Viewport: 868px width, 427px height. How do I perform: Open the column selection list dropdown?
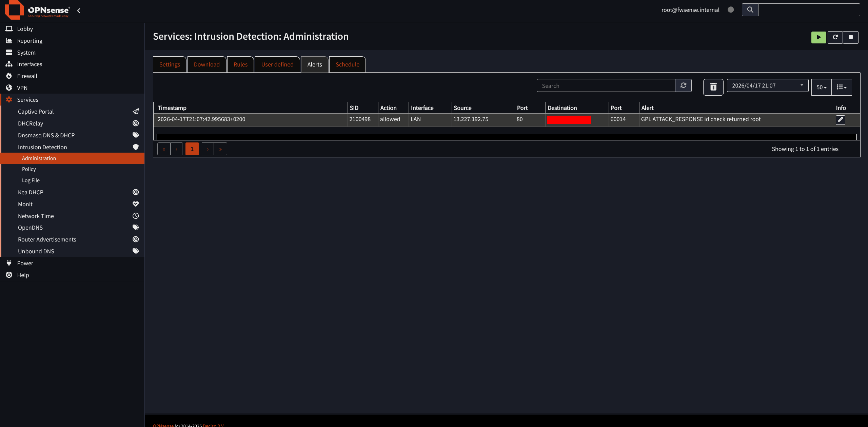(842, 87)
